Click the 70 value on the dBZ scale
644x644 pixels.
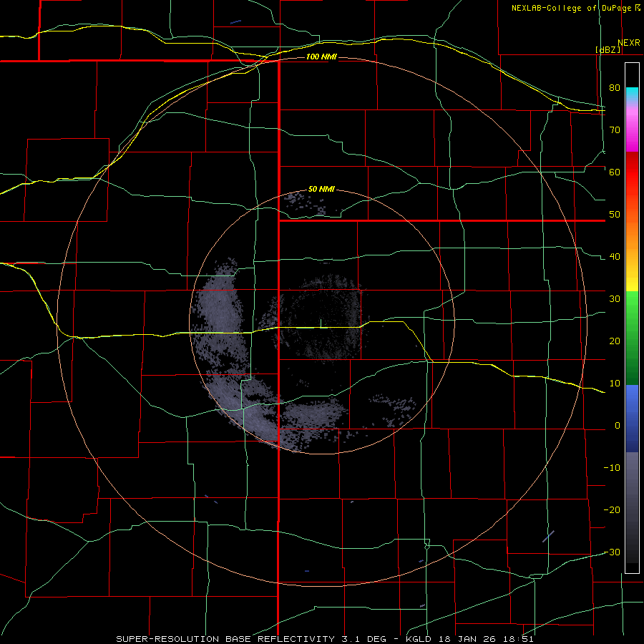click(615, 130)
